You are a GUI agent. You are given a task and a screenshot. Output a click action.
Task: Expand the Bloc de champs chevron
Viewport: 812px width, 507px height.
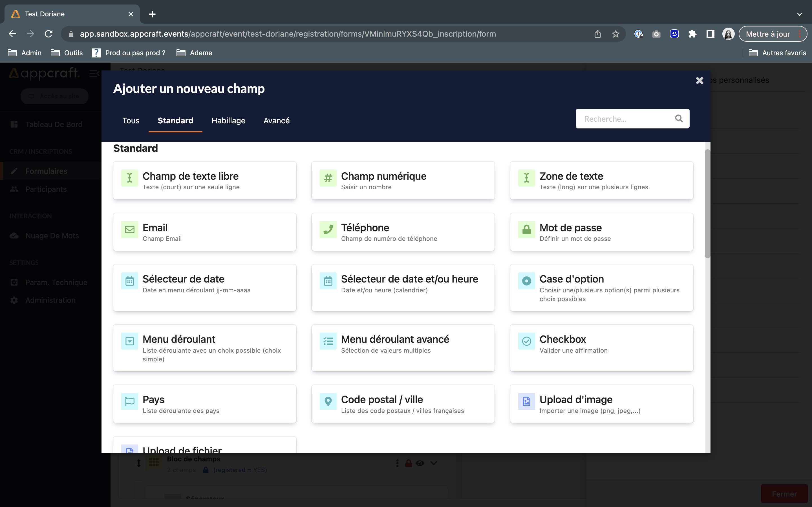[x=434, y=463]
